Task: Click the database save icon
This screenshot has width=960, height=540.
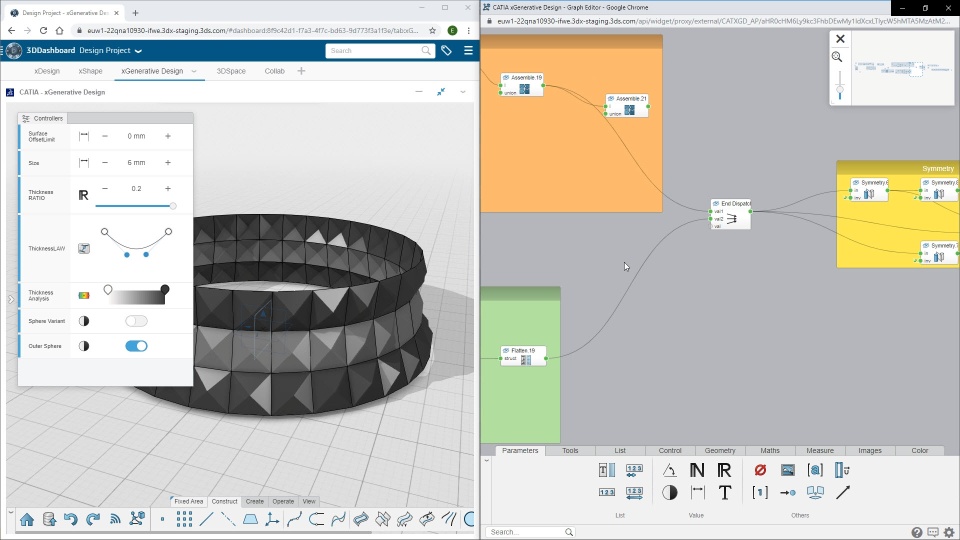Action: (50, 519)
